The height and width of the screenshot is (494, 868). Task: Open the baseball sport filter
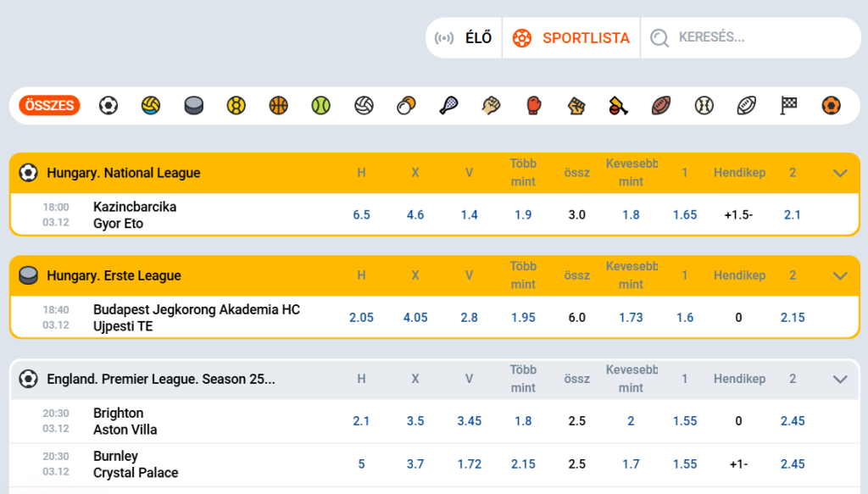click(x=704, y=106)
